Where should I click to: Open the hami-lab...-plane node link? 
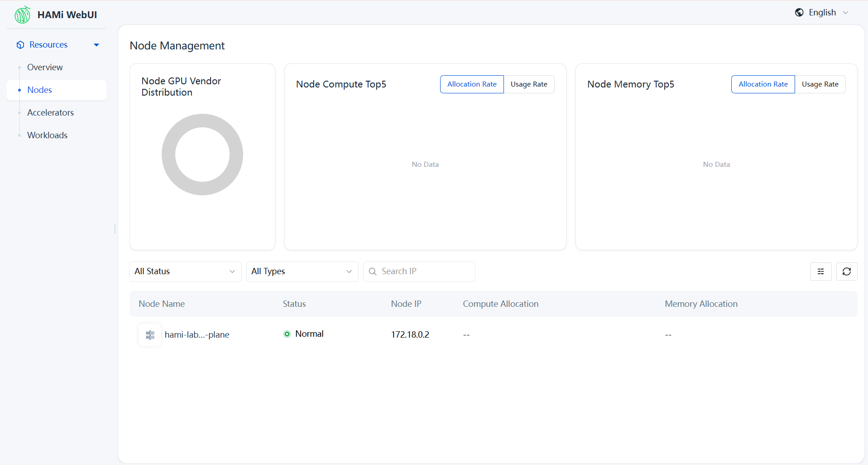(x=197, y=335)
